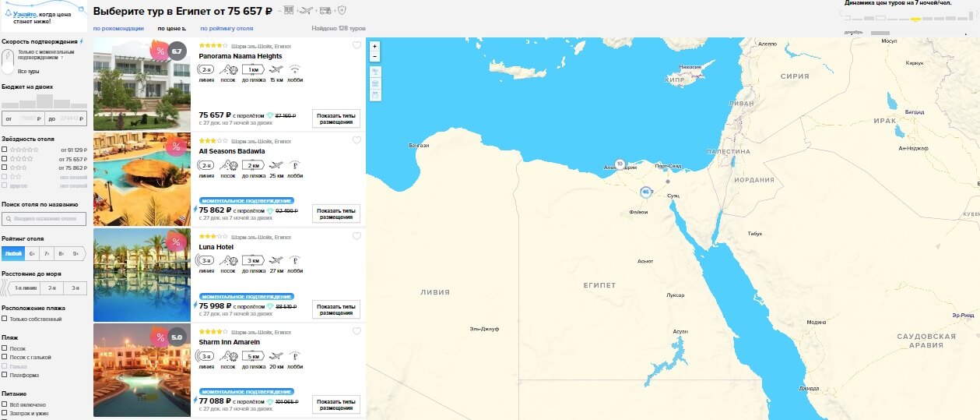
Task: Add Panorama Naama Heights to favorites heart
Action: (x=357, y=45)
